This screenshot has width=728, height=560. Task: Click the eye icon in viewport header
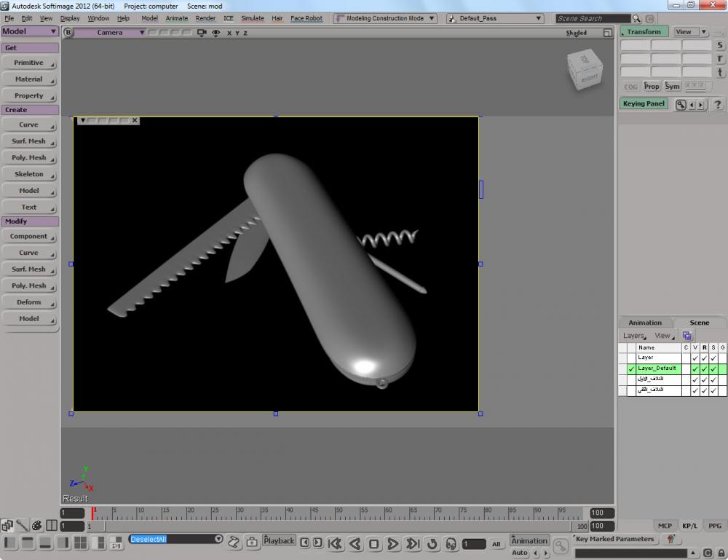(x=216, y=33)
